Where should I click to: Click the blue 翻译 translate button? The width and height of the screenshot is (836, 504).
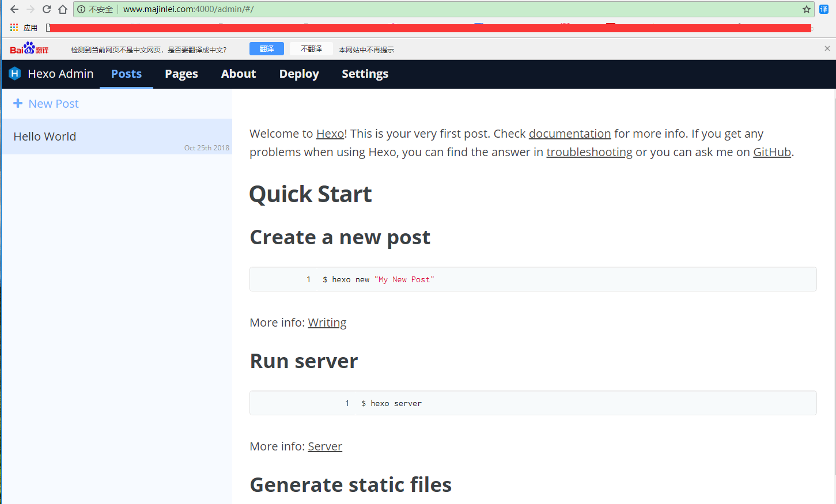tap(267, 49)
